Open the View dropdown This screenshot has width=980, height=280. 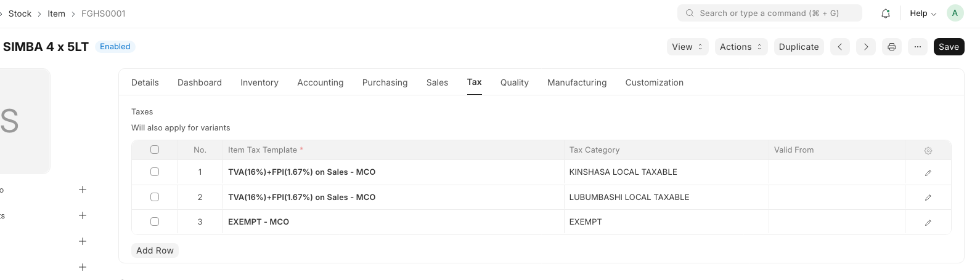[687, 47]
